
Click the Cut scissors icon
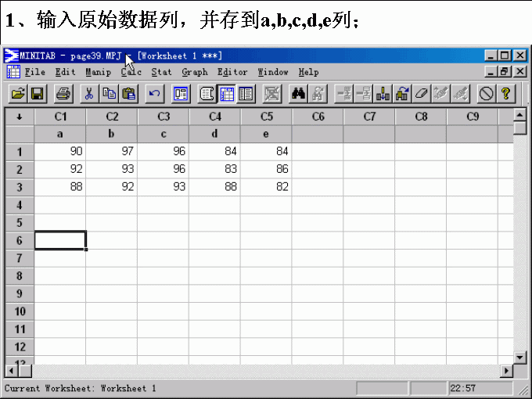coord(89,94)
